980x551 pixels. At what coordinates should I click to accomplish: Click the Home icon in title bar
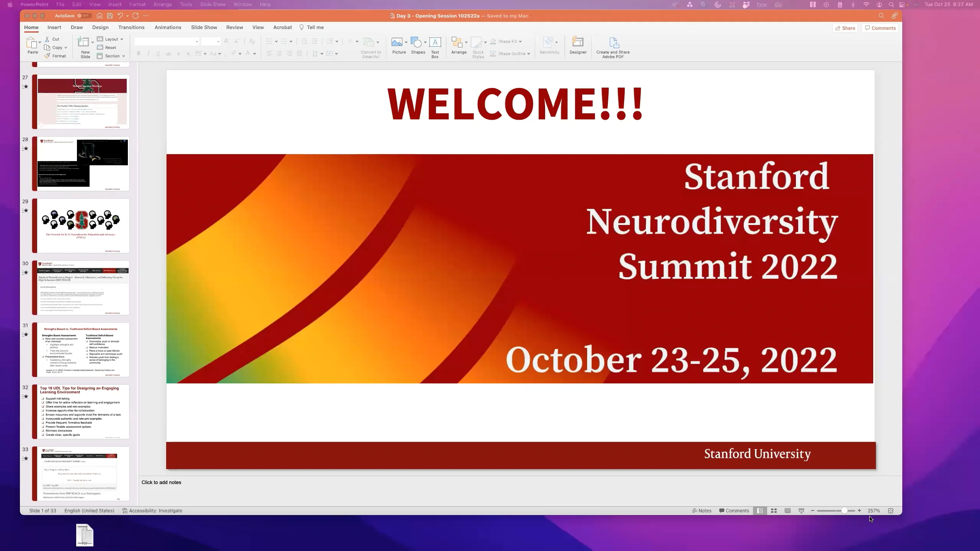point(100,16)
